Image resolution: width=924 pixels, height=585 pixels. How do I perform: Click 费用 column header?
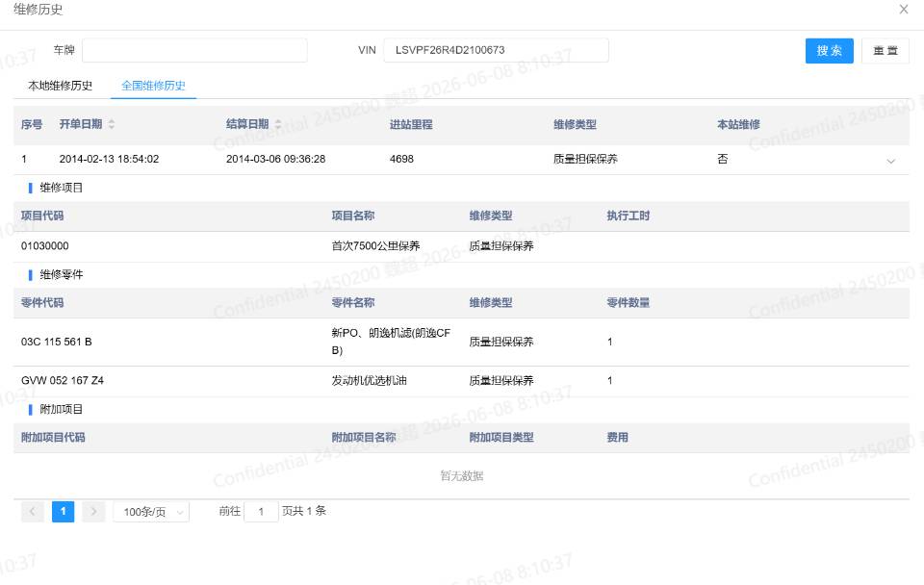(618, 437)
